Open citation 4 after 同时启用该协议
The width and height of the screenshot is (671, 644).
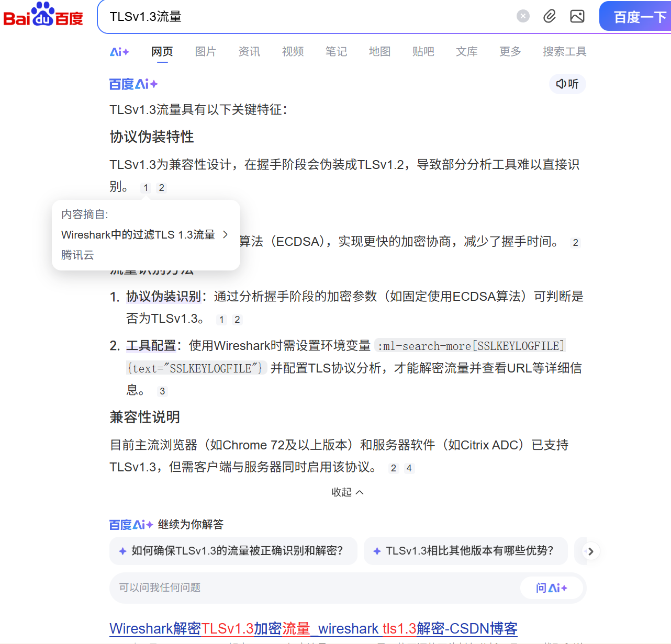(409, 468)
